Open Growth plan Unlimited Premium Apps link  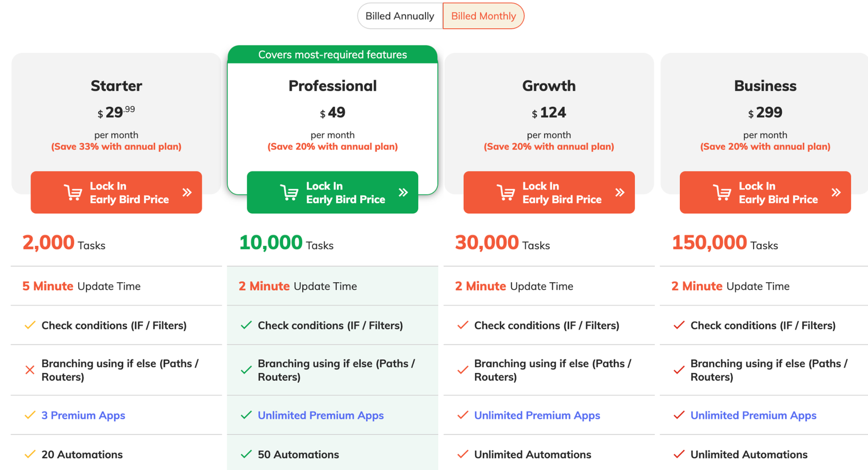pyautogui.click(x=537, y=415)
